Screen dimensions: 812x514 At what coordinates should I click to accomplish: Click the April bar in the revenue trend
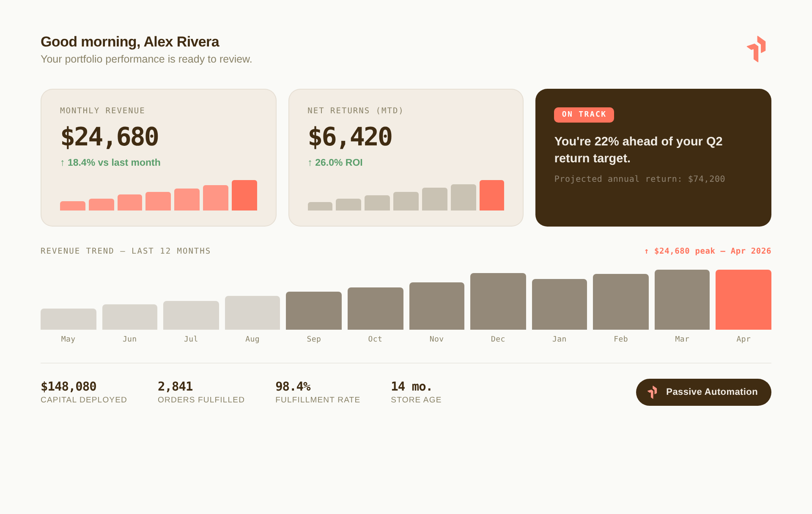point(743,299)
